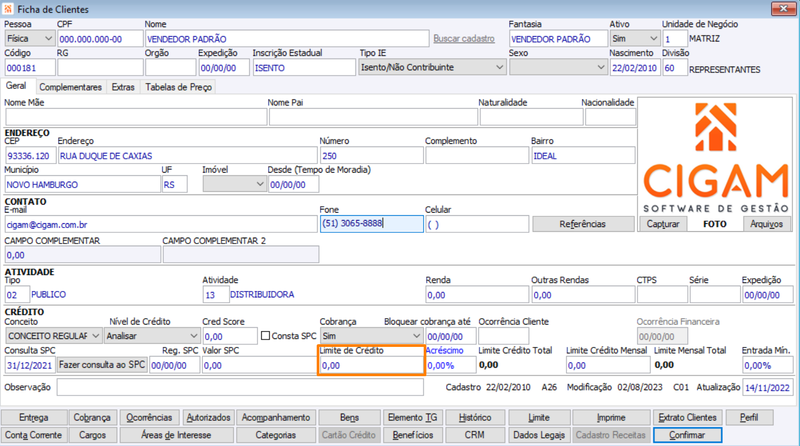Click the Renda input field
Screen dimensions: 800x446
tap(477, 294)
